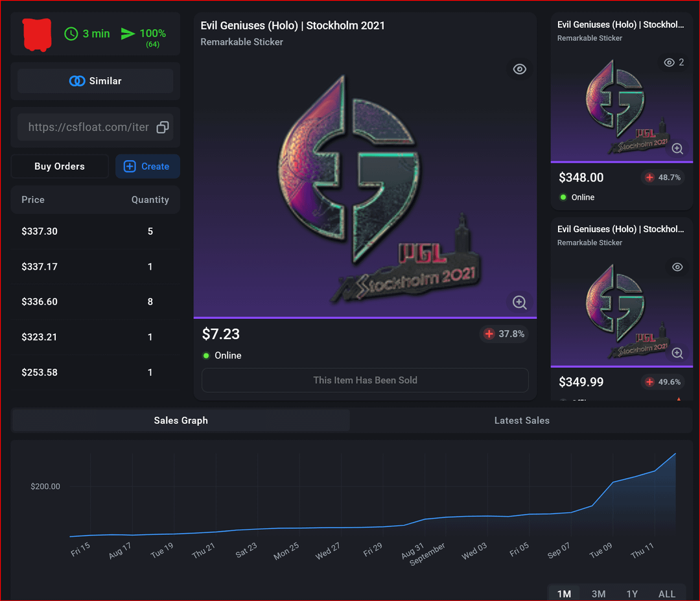Toggle watch eye on $348.00 listing

(x=669, y=62)
